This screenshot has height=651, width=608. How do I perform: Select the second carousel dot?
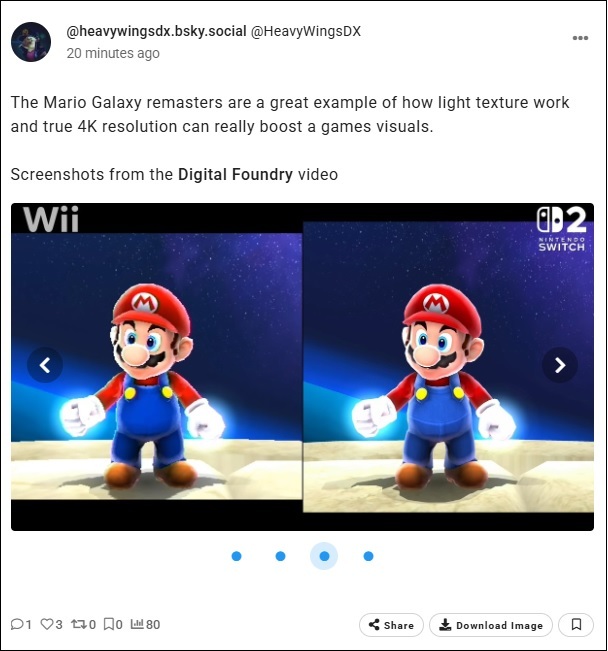[x=280, y=556]
